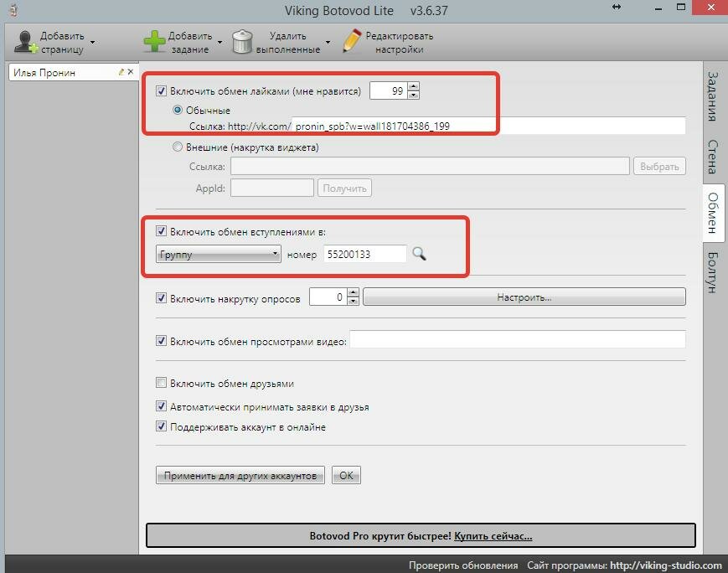Screen dimensions: 728x573
Task: Toggle Включить накрутку опросов checkbox
Action: [161, 298]
